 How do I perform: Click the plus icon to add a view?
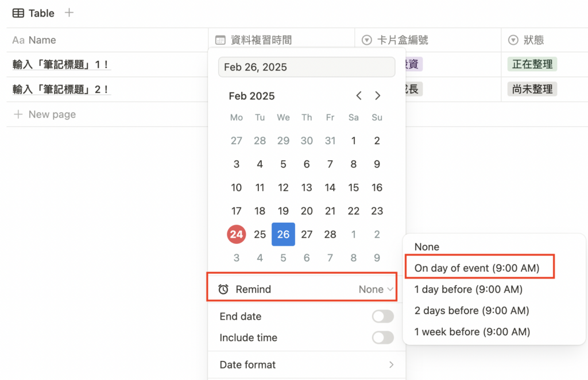point(69,13)
